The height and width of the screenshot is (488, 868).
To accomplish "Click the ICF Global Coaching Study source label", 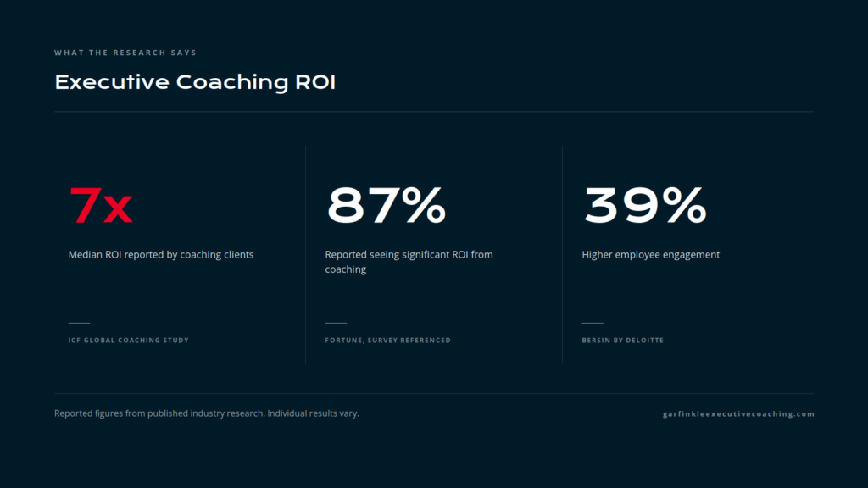I will [129, 341].
